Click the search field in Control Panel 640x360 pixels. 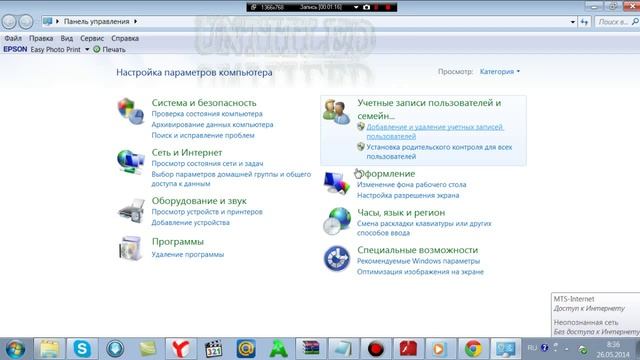(616, 22)
